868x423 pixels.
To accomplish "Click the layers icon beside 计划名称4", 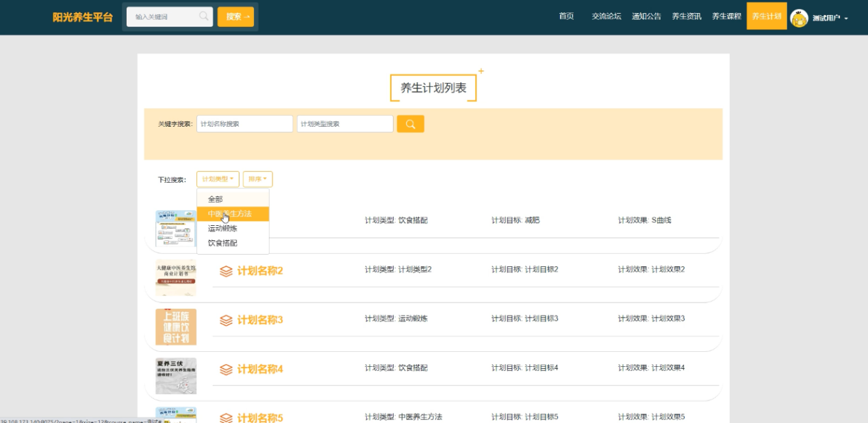I will pos(226,370).
